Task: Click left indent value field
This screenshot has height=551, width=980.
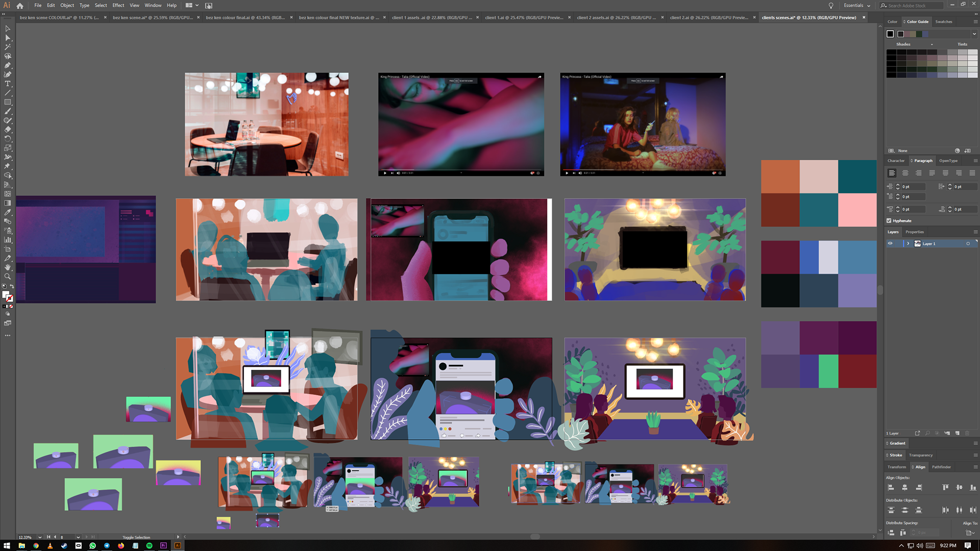Action: tap(913, 187)
